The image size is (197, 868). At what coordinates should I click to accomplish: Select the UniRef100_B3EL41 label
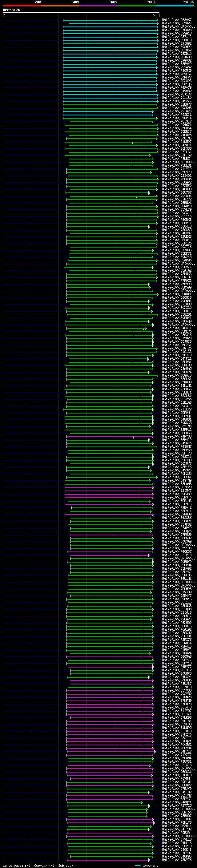coord(177,477)
